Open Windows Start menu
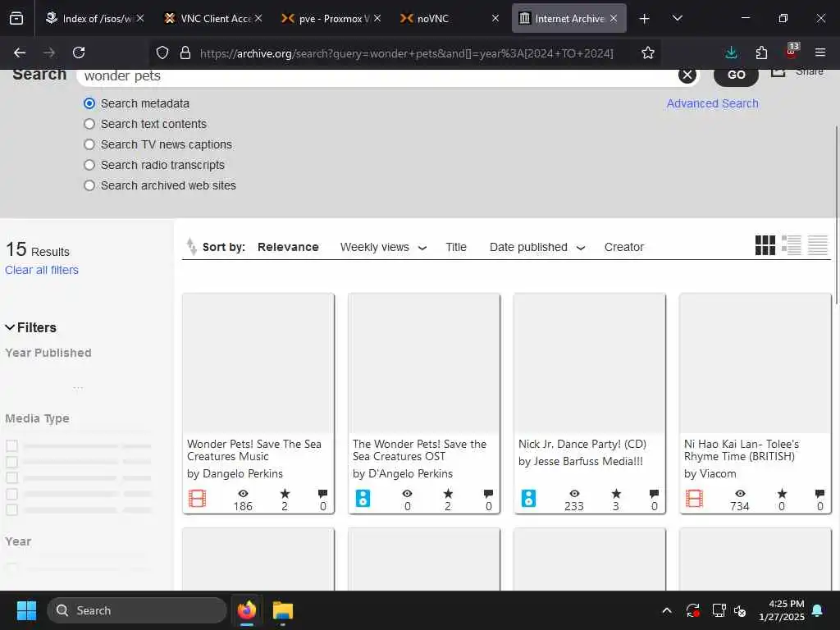840x630 pixels. coord(26,610)
